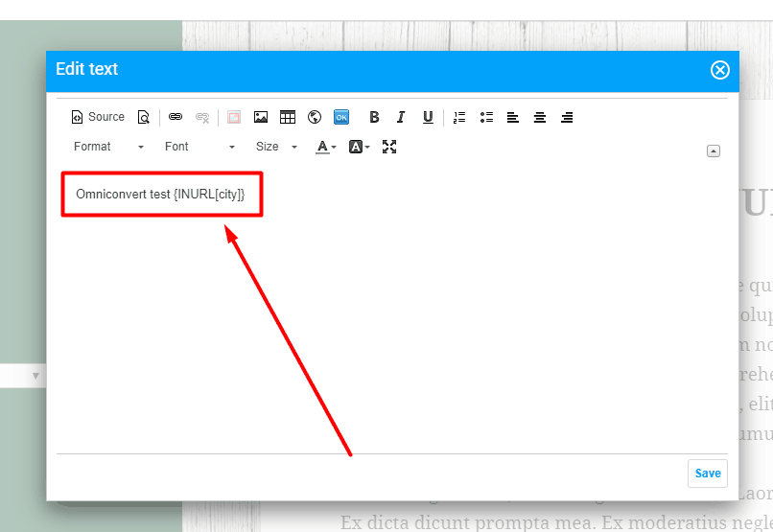773x532 pixels.
Task: Open the Source view of the editor
Action: [98, 117]
